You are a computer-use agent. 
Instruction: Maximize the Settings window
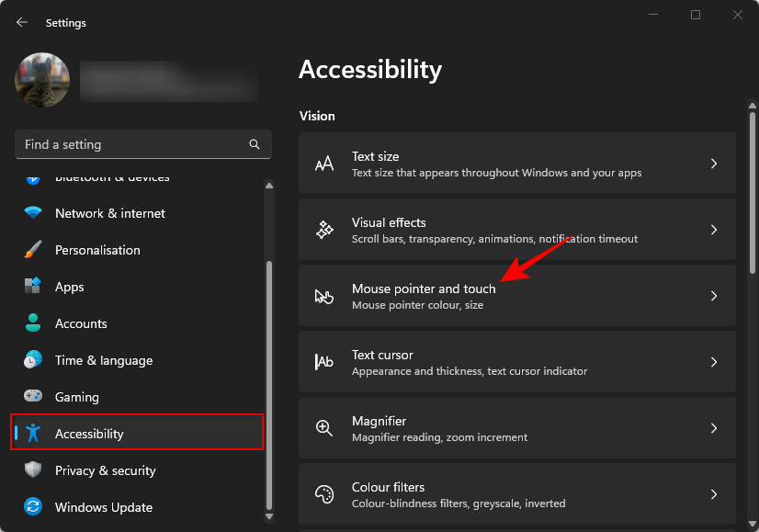tap(696, 15)
